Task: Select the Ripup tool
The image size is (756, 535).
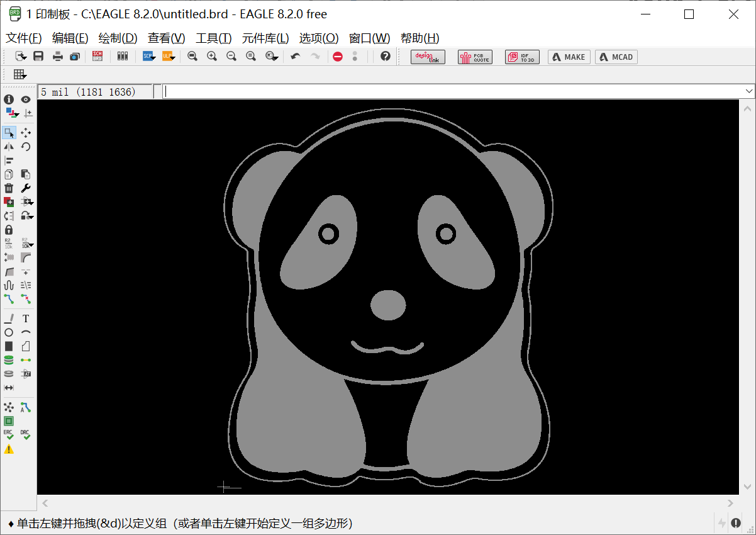Action: coord(26,298)
